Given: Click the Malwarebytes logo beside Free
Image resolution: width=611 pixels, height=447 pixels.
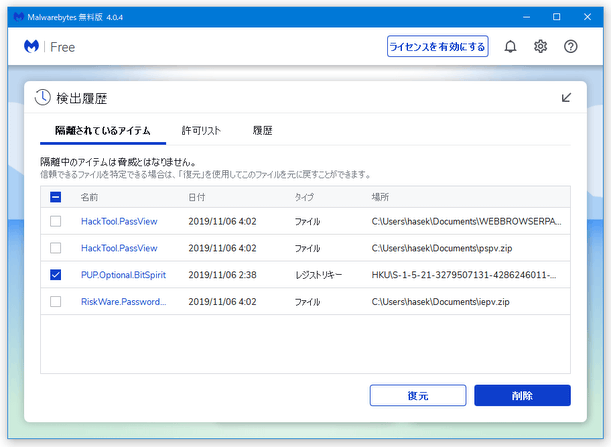Looking at the screenshot, I should (32, 46).
